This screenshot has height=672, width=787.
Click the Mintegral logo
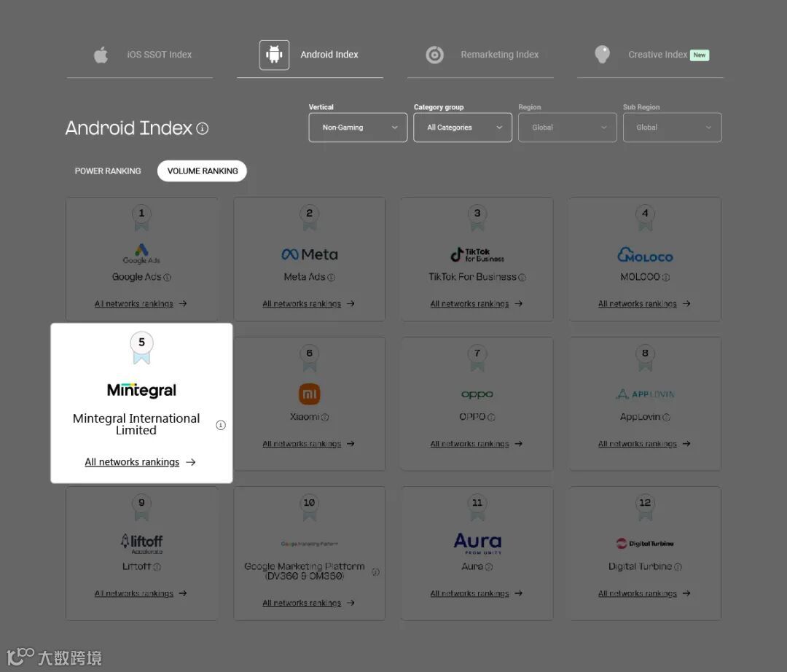(141, 391)
